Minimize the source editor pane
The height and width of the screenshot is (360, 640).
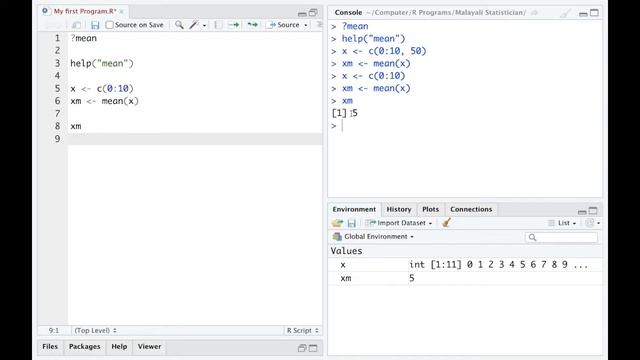coord(302,13)
